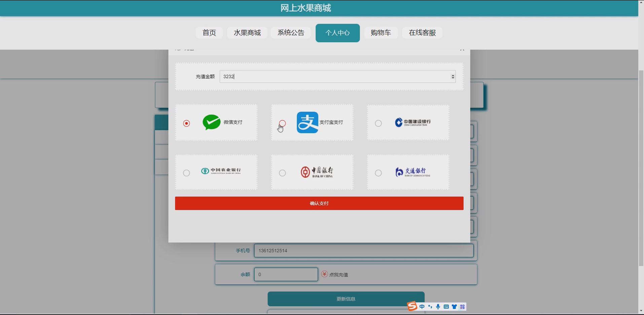Open Sogou skin shirt icon
The width and height of the screenshot is (644, 315).
pyautogui.click(x=454, y=307)
